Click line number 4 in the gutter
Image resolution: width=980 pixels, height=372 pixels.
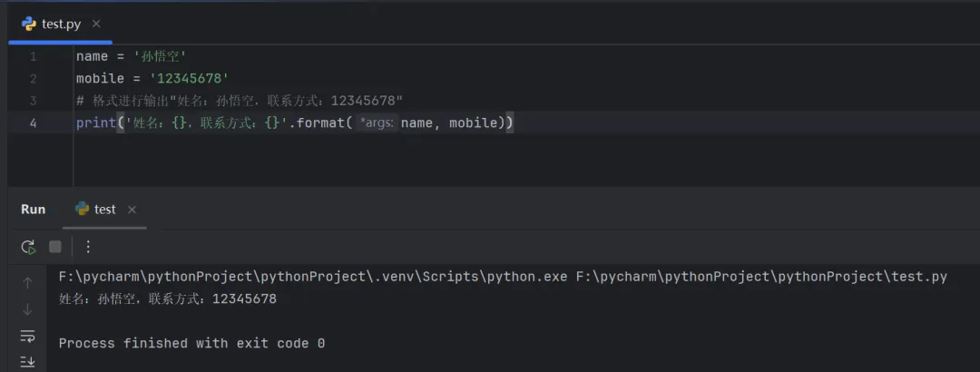[33, 123]
